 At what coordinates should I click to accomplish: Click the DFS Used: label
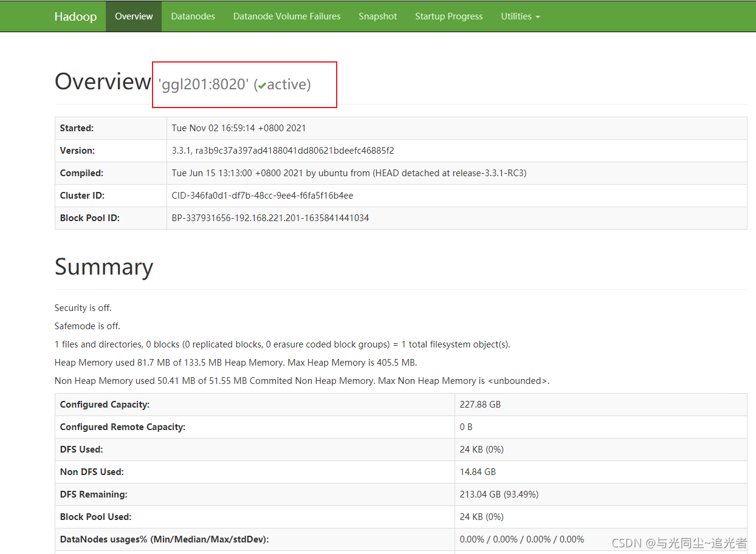click(81, 450)
